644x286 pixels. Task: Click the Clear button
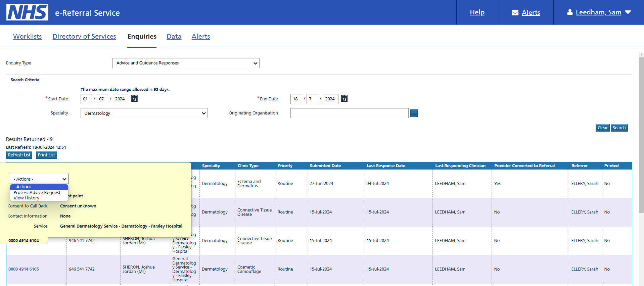pyautogui.click(x=602, y=128)
